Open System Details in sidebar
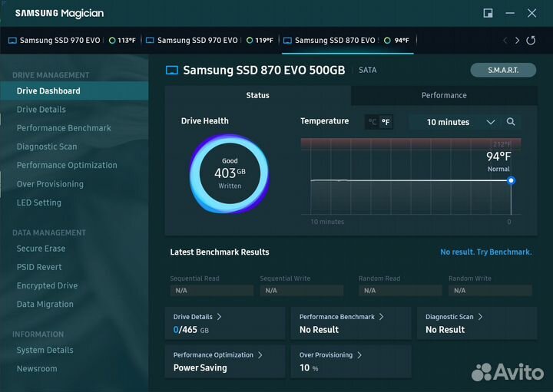The width and height of the screenshot is (553, 392). [x=45, y=350]
